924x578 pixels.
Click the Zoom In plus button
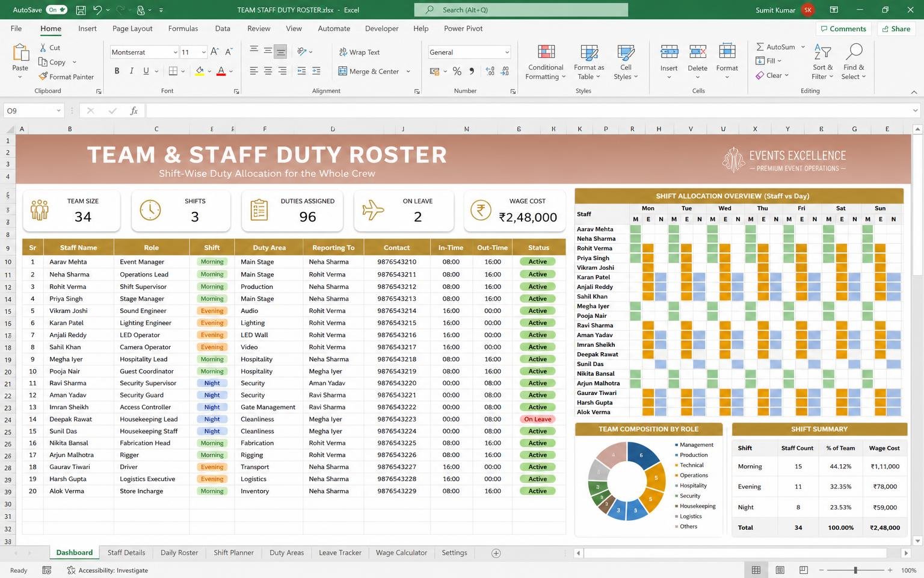click(x=890, y=570)
